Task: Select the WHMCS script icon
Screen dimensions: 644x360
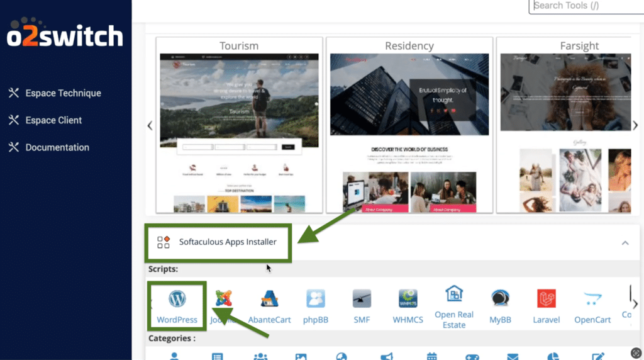Action: click(408, 299)
